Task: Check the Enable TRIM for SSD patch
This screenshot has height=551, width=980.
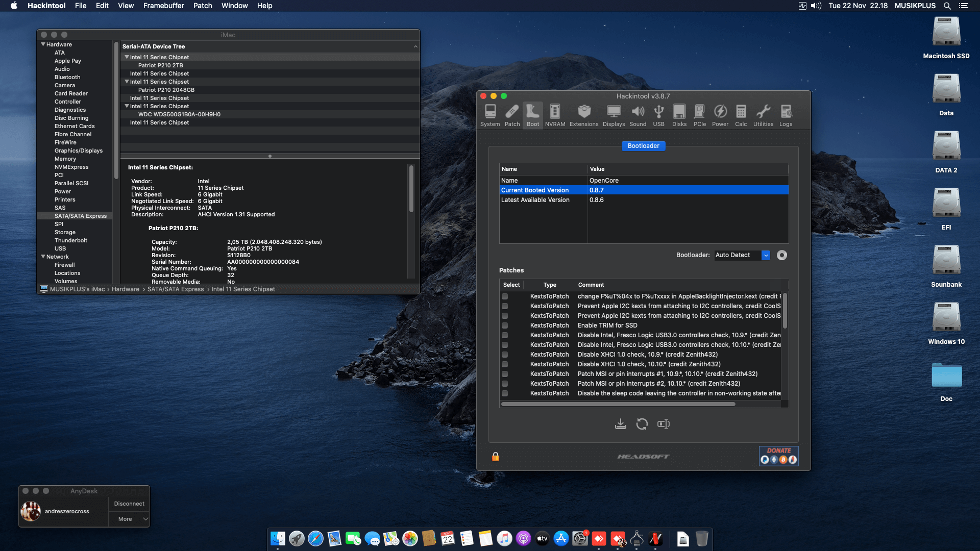Action: [505, 325]
